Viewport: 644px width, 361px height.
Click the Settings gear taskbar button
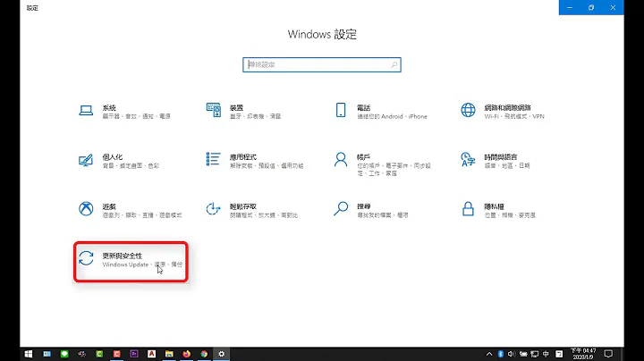tap(222, 354)
